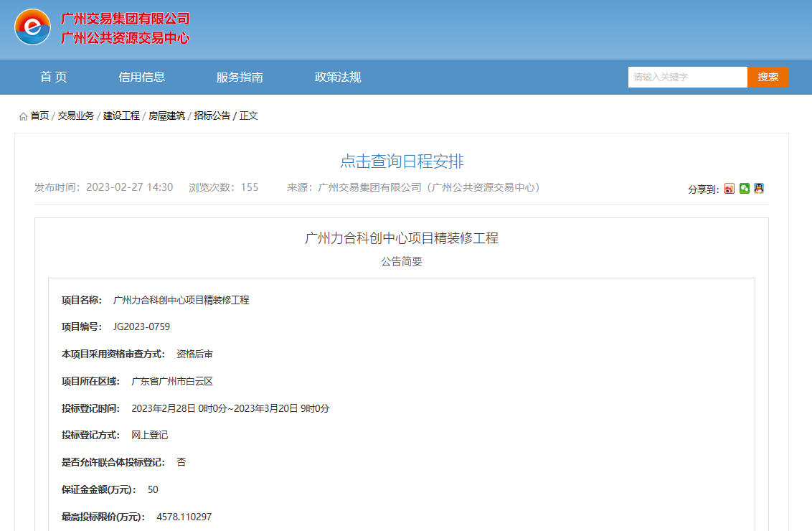Click 点击查询日程安排 link
Screen dimensions: 812x531
pos(402,161)
